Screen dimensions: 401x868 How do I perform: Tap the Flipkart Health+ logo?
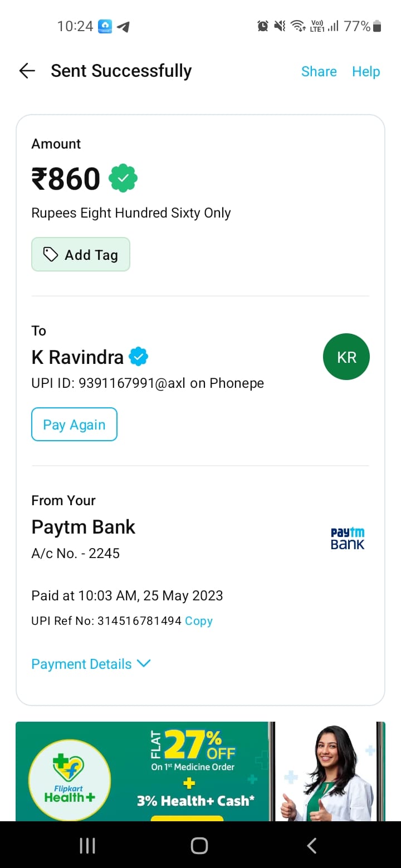70,780
